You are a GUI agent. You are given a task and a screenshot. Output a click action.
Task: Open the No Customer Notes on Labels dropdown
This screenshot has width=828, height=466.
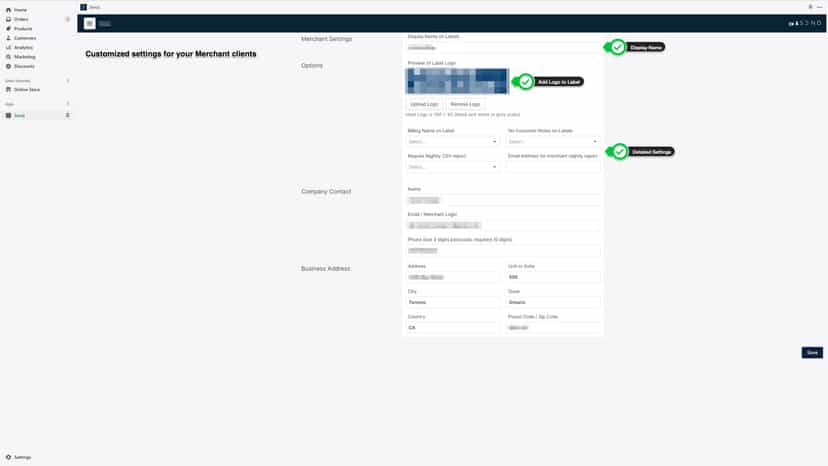click(553, 142)
